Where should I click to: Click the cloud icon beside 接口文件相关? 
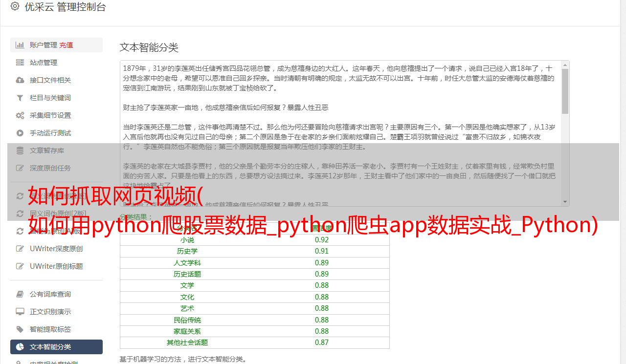coord(20,80)
